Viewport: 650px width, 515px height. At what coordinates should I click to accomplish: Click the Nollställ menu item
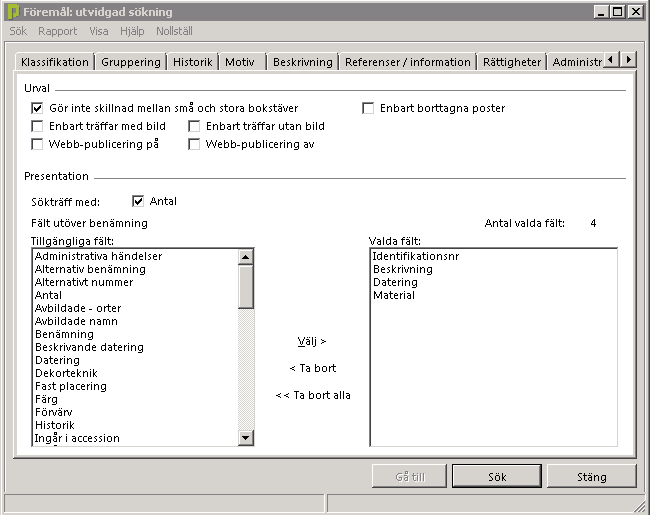pyautogui.click(x=174, y=31)
